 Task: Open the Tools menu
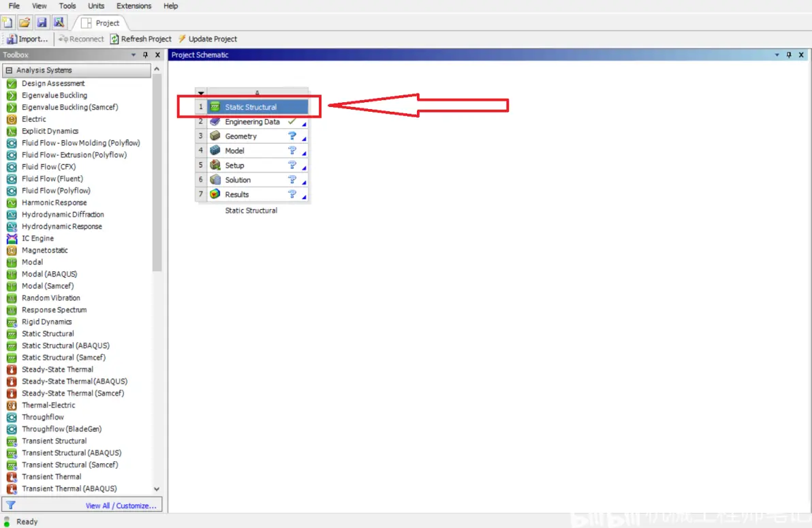[x=67, y=5]
